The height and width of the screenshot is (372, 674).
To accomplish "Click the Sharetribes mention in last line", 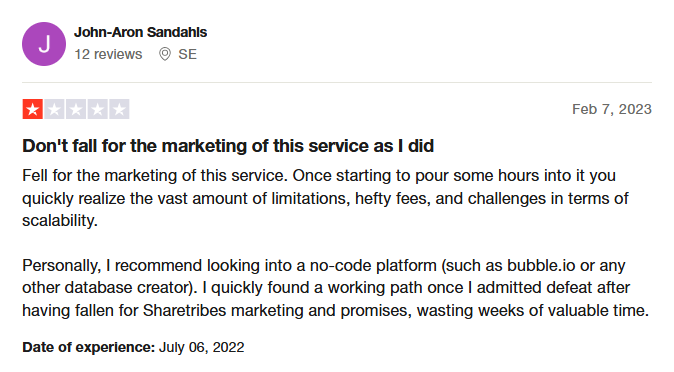I will (x=184, y=311).
